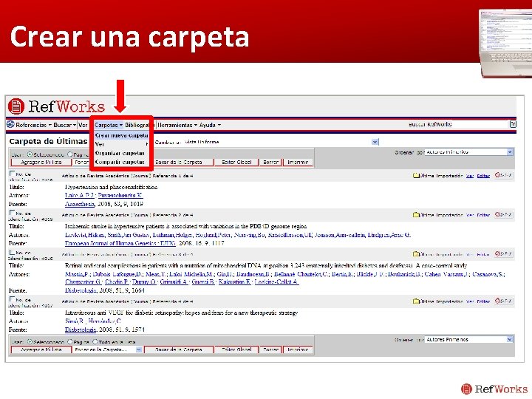Click Agregar a Mi Lista in the upper toolbar

click(41, 162)
